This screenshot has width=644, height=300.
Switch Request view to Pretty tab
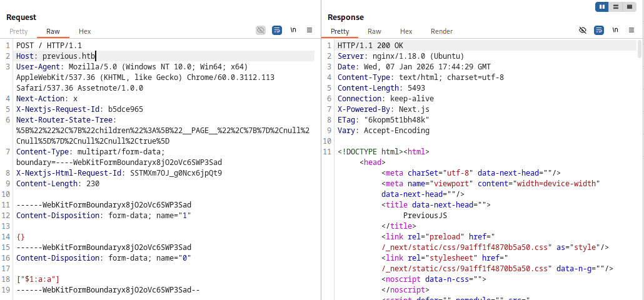click(19, 31)
